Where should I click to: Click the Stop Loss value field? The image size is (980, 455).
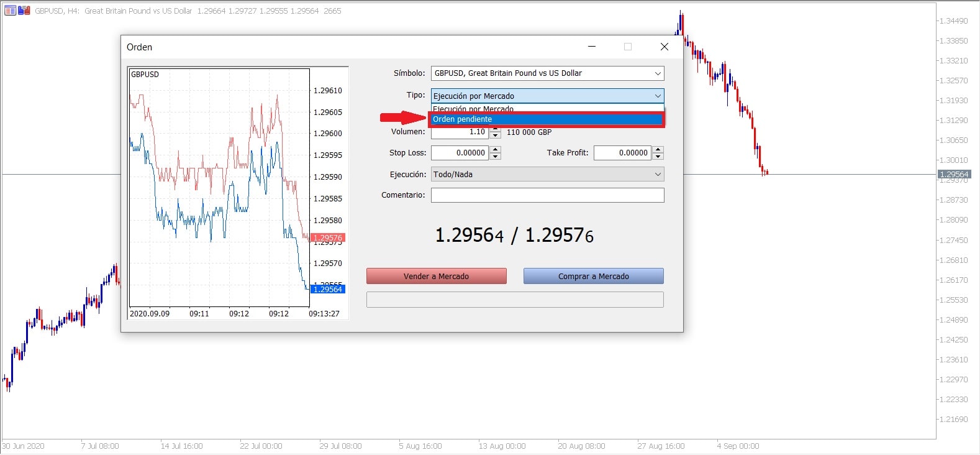point(460,153)
